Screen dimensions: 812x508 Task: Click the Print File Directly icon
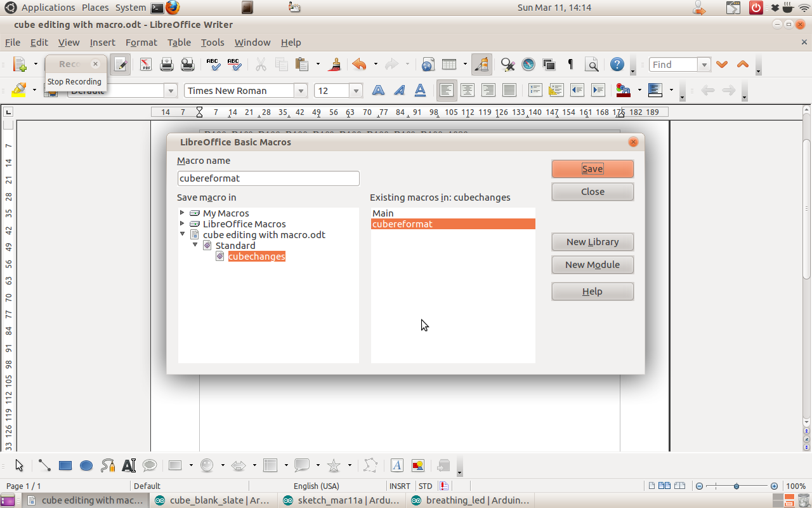(x=167, y=64)
